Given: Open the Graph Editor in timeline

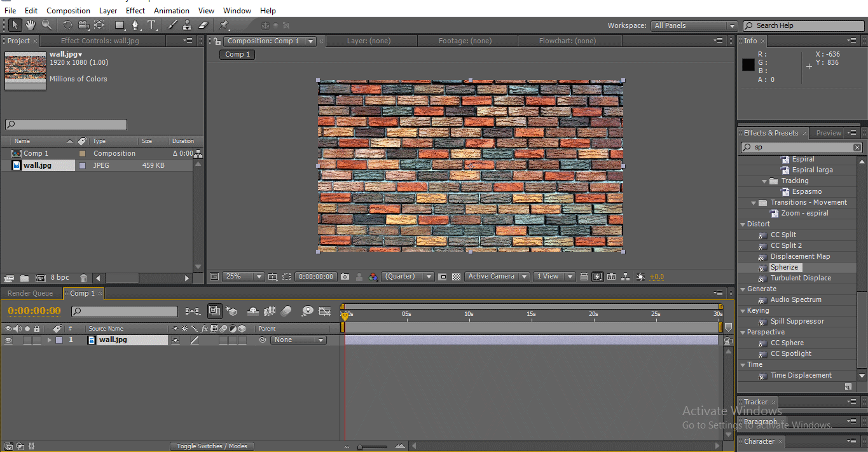Looking at the screenshot, I should pos(324,311).
